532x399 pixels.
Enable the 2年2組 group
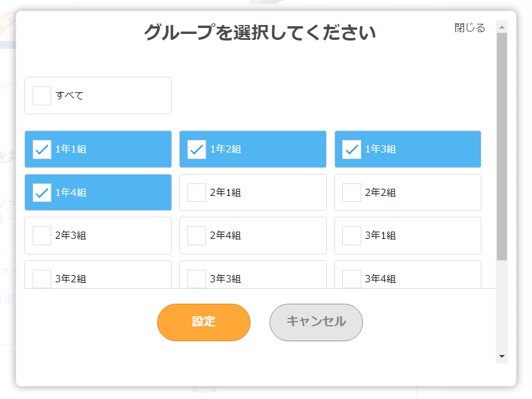[352, 192]
